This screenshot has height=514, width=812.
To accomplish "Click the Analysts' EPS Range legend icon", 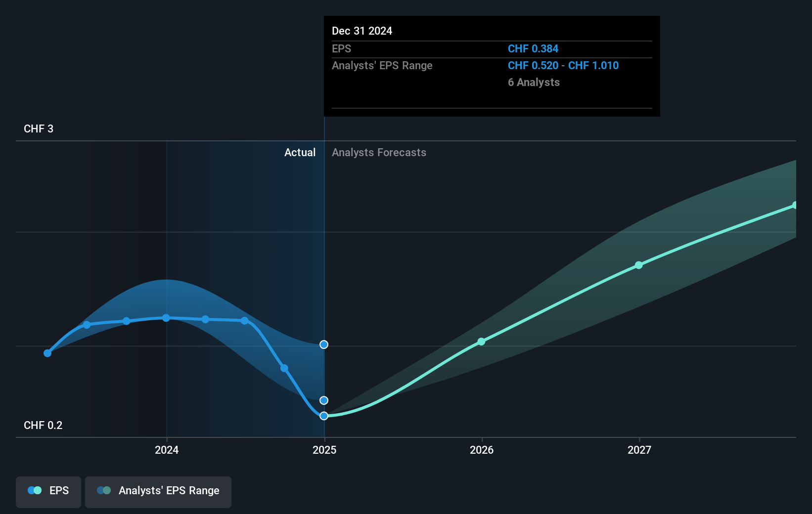I will 103,490.
